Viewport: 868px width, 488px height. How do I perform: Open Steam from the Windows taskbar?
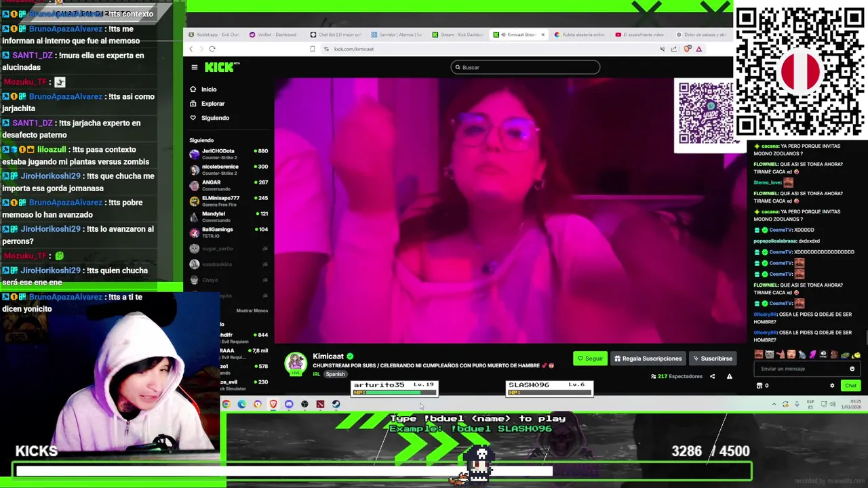(x=336, y=405)
